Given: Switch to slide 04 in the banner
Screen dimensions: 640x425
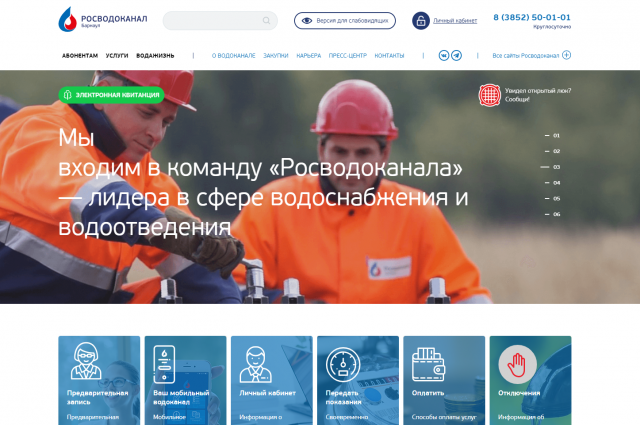Looking at the screenshot, I should 552,183.
